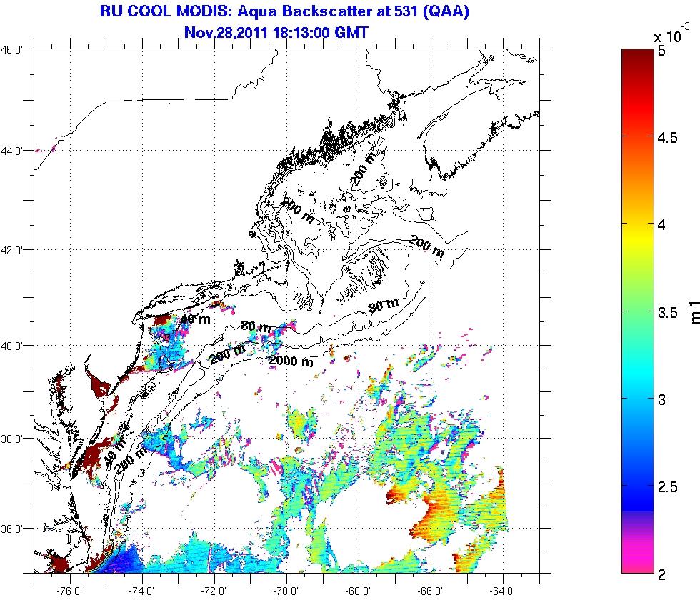Click the "80 m" contour label beside the "40 0'" gridline
The image size is (700, 600).
256,327
